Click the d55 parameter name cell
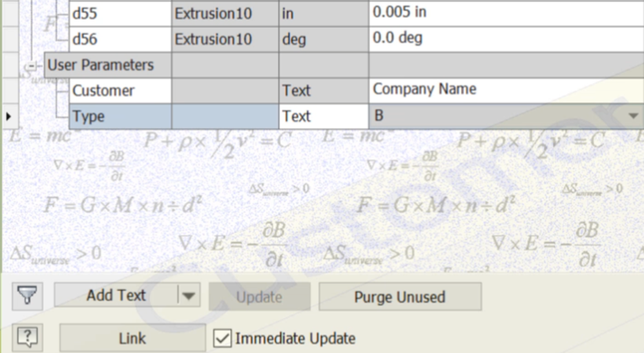This screenshot has width=644, height=353. point(121,14)
